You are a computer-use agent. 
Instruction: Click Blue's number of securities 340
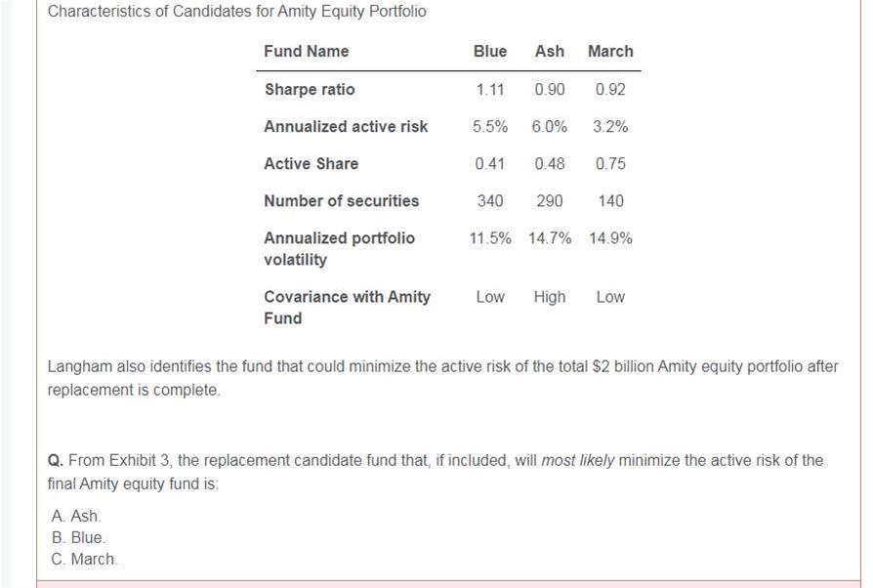pyautogui.click(x=490, y=200)
